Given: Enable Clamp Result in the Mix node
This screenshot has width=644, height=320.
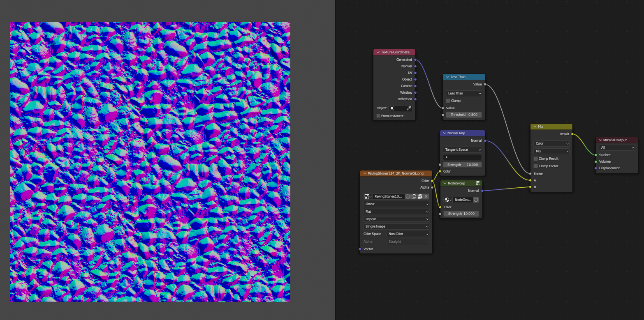Looking at the screenshot, I should pyautogui.click(x=536, y=159).
